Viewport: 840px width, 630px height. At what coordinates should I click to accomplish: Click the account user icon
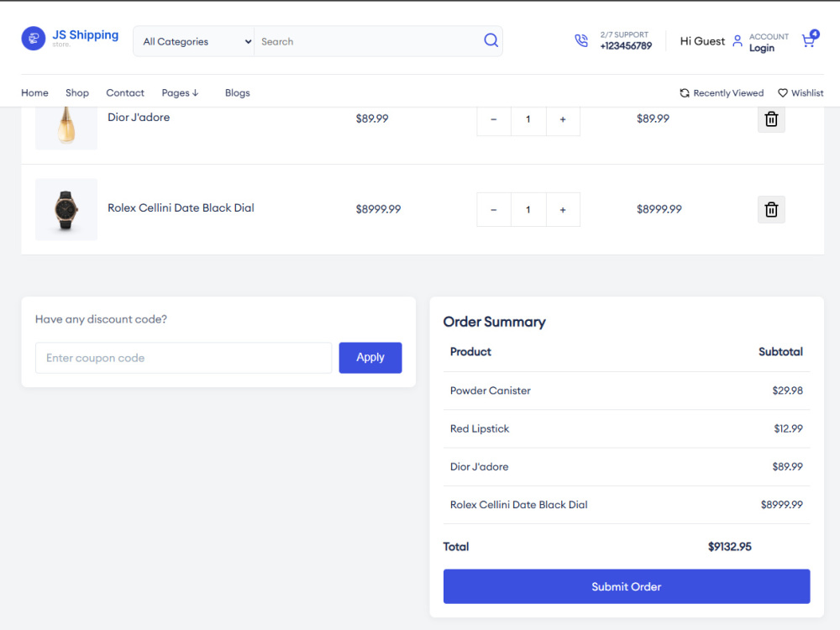[738, 40]
